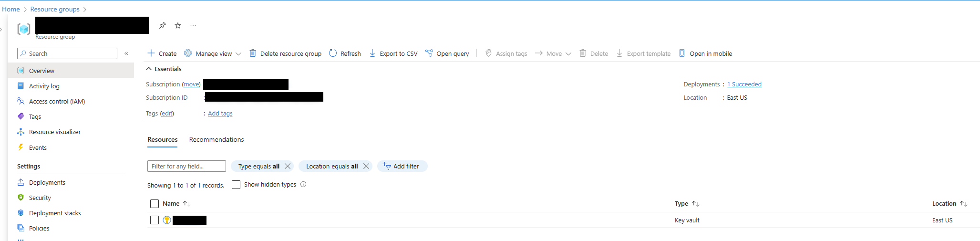The height and width of the screenshot is (241, 980).
Task: Click the Delete toolbar button
Action: tap(594, 53)
